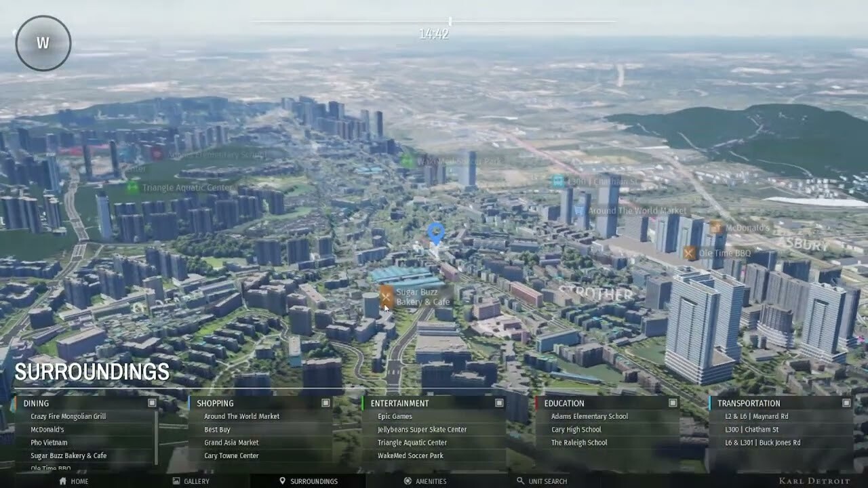Click Cary Towne Center in Shopping list

(232, 455)
